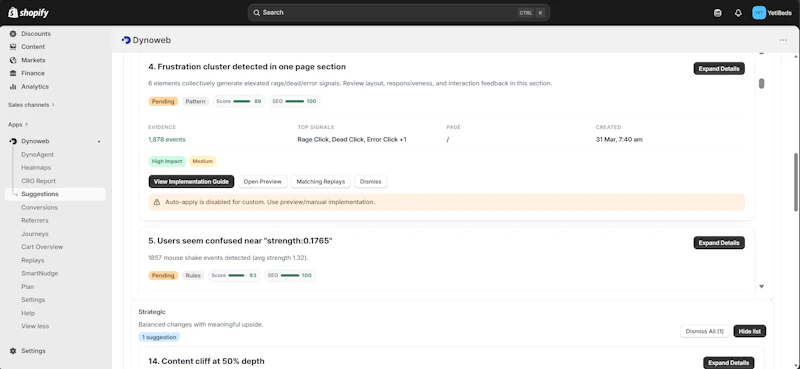Open CRO Report in the sidebar
Screen dimensions: 800x369
pyautogui.click(x=38, y=181)
